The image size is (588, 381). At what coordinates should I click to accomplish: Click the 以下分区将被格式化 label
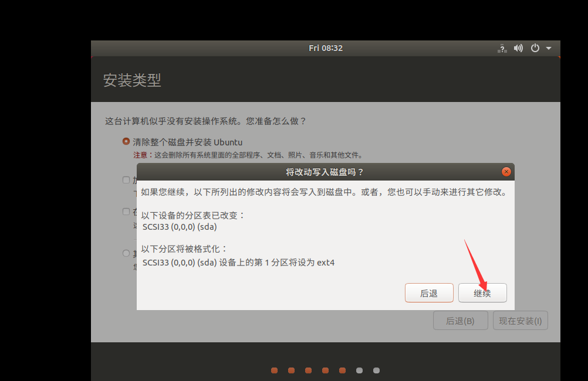tap(184, 249)
